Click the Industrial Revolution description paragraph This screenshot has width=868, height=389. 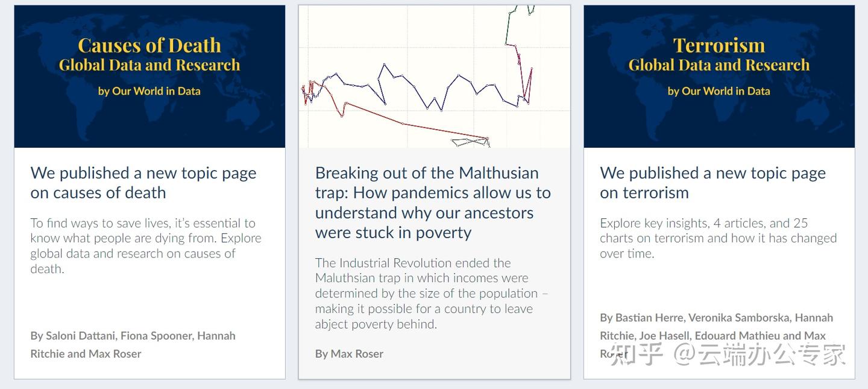[432, 293]
